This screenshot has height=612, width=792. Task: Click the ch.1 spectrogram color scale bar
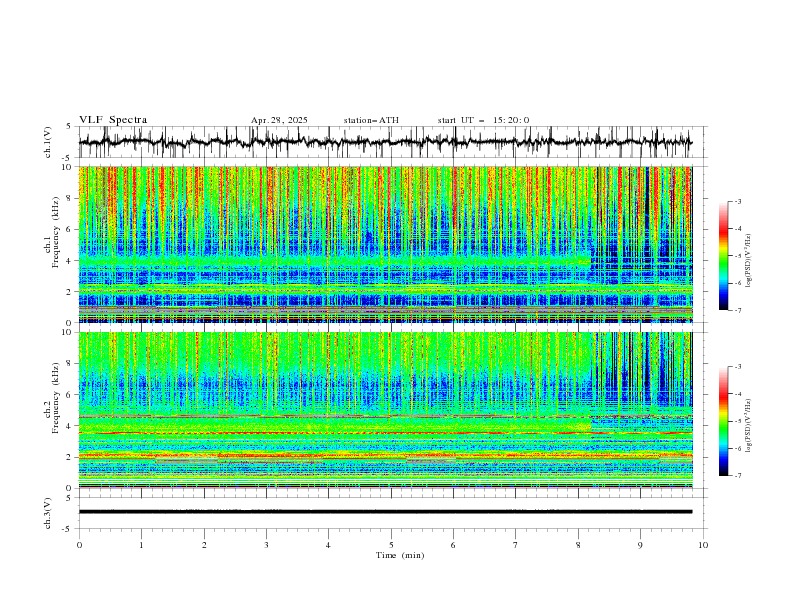[x=723, y=256]
